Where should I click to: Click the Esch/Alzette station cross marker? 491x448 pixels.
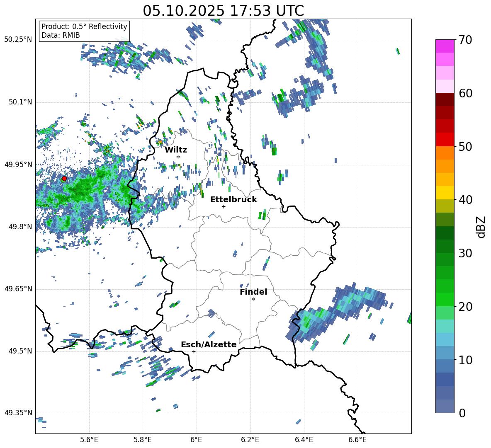194,351
